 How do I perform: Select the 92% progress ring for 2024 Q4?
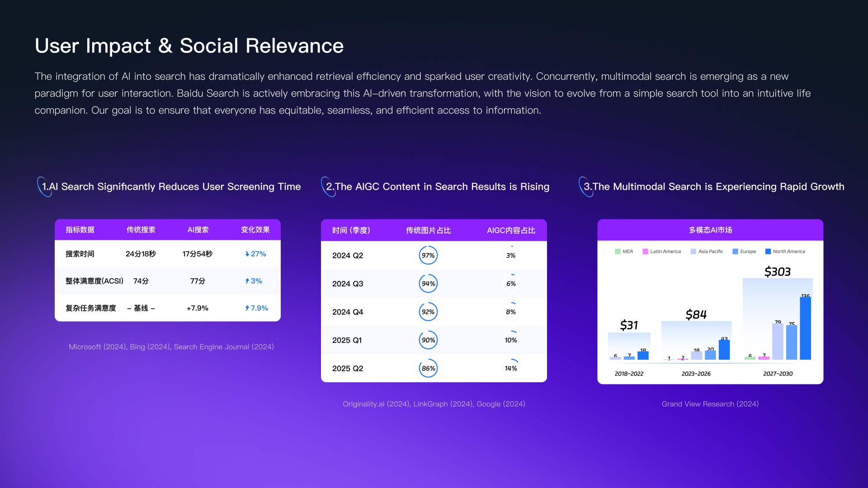coord(428,312)
